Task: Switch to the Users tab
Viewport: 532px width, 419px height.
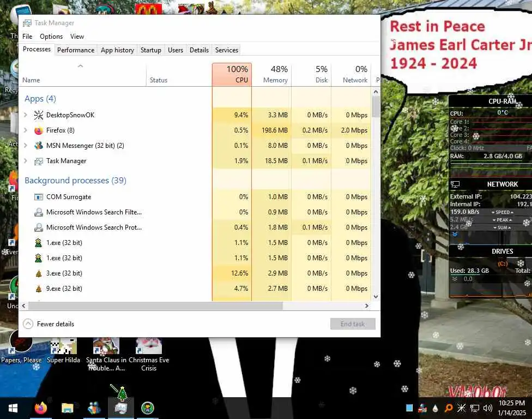Action: (176, 50)
